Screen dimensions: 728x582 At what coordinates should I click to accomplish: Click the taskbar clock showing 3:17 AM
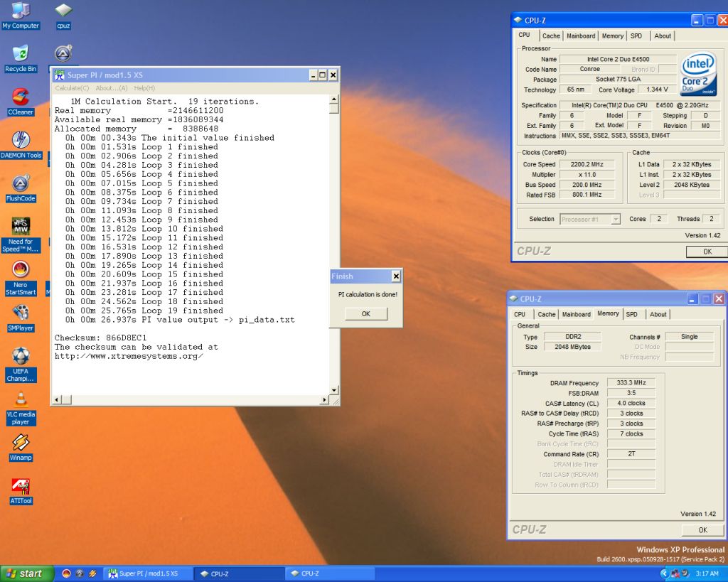click(707, 573)
